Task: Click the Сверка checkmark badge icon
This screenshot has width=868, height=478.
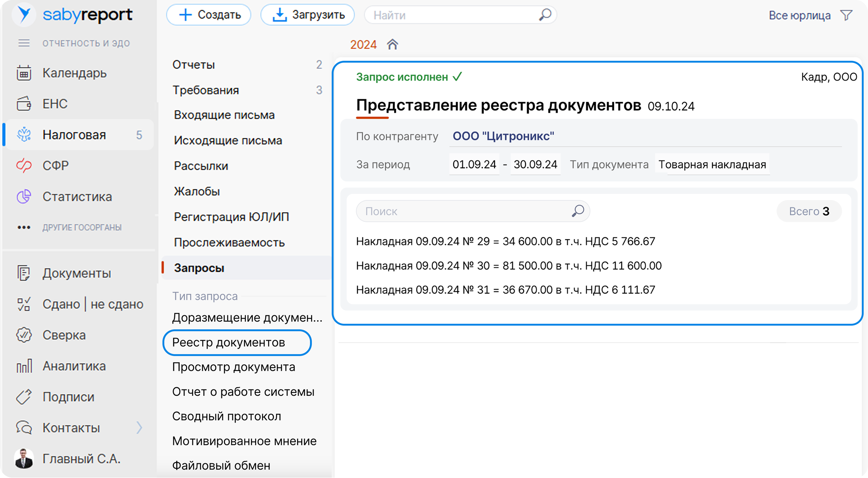Action: tap(24, 335)
